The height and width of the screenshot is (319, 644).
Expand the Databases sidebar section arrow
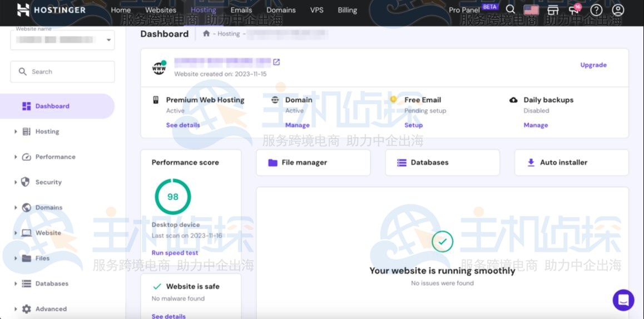tap(16, 283)
